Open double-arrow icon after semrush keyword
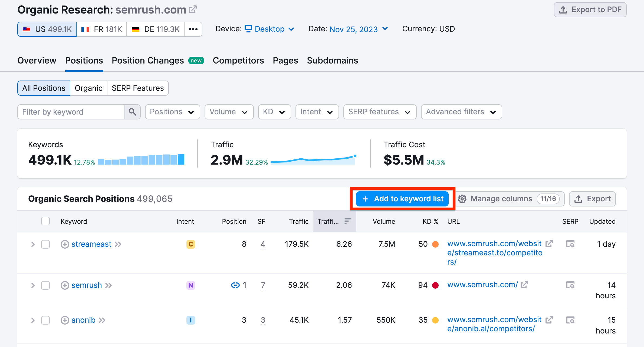 click(109, 286)
